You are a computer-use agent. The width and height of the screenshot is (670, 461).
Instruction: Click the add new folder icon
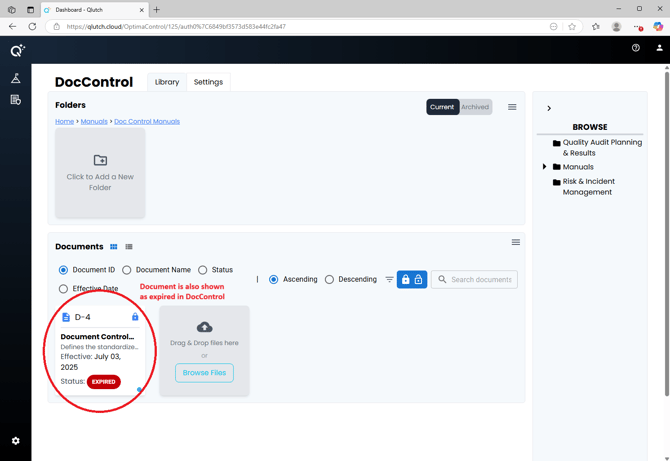pyautogui.click(x=100, y=160)
